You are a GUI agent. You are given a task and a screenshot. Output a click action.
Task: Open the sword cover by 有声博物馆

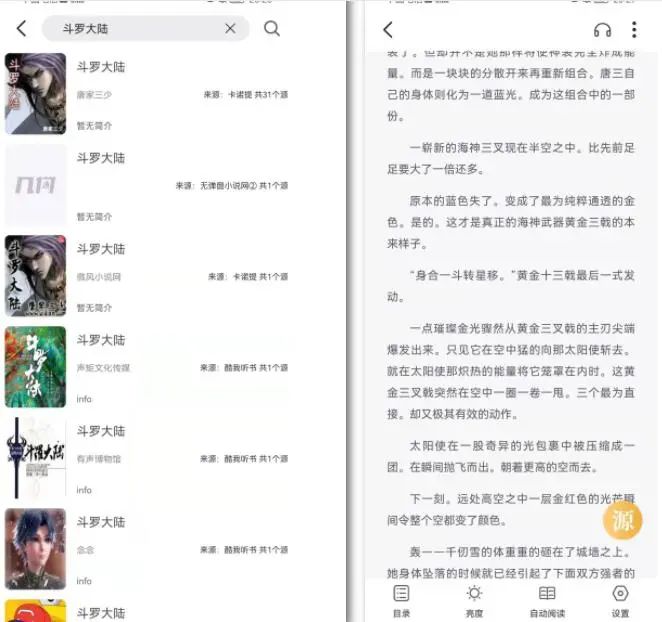click(x=35, y=458)
